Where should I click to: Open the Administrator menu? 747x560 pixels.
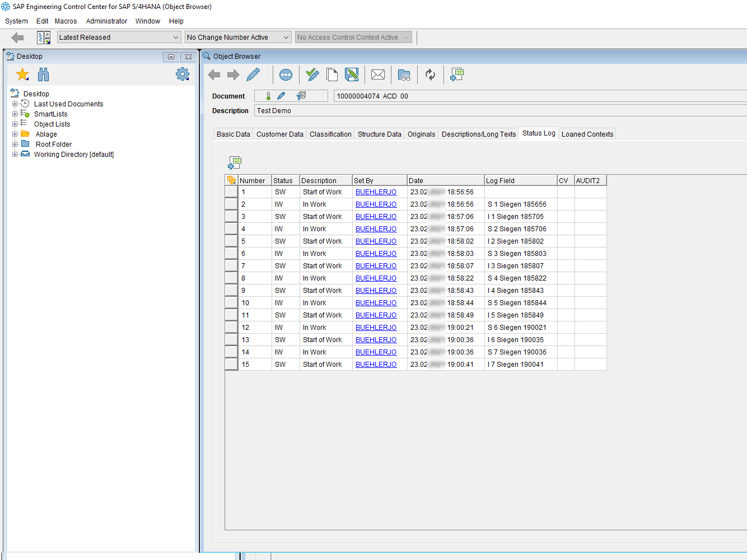pos(106,21)
